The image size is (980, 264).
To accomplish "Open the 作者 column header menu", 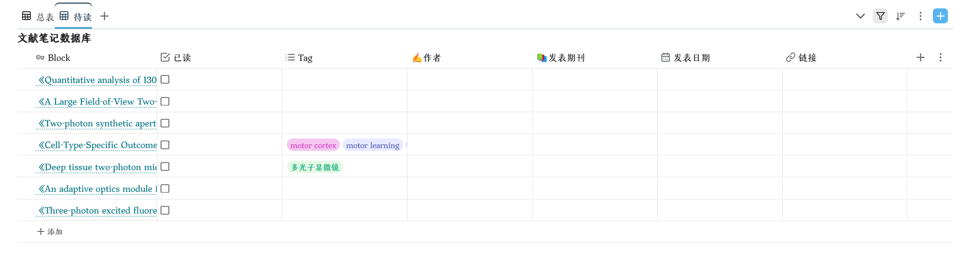I will click(x=432, y=58).
